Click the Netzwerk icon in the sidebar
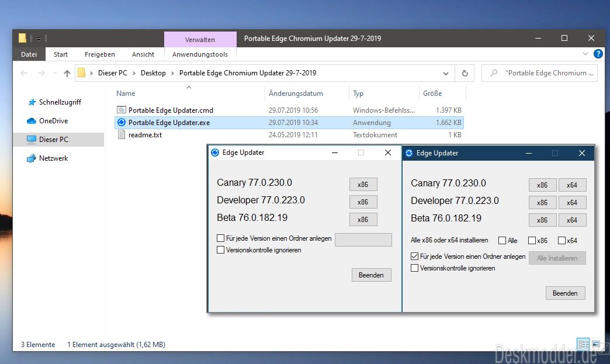This screenshot has width=610, height=364. [x=32, y=158]
